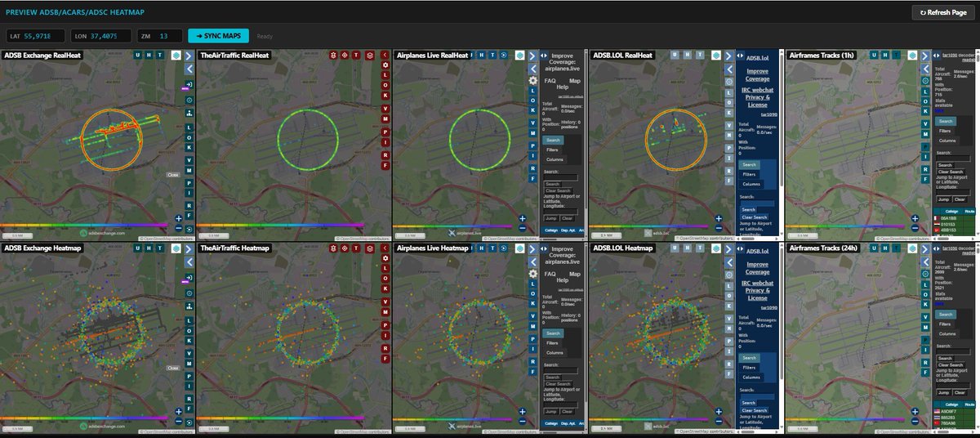Select Filters tab in ADSB.LOL RealHeat sidebar

pos(749,174)
